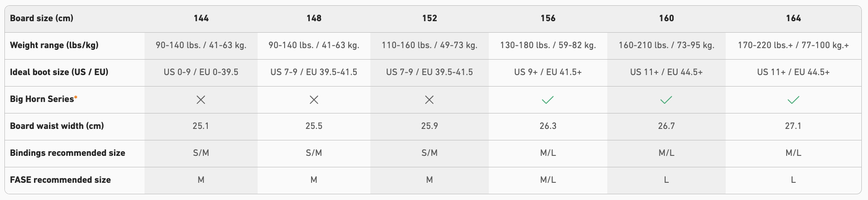868x200 pixels.
Task: Select the 25.9 waist width value
Action: pos(430,126)
